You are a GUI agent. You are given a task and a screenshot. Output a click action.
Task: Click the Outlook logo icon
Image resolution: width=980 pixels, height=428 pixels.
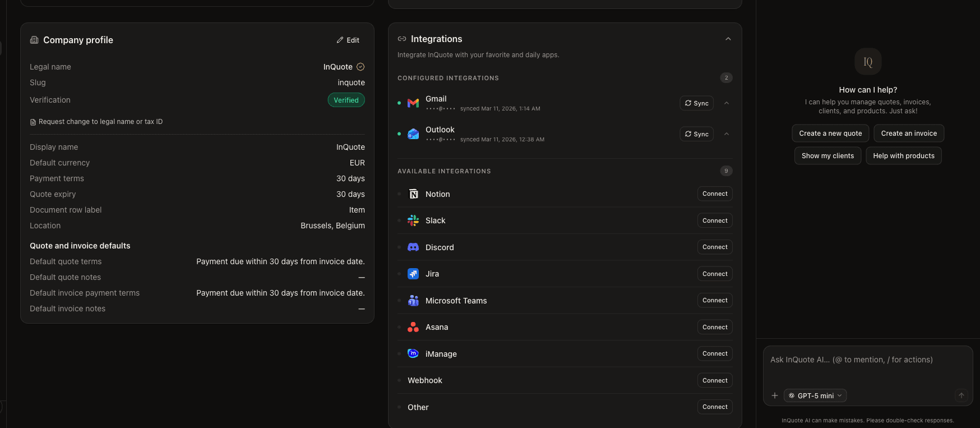(413, 134)
